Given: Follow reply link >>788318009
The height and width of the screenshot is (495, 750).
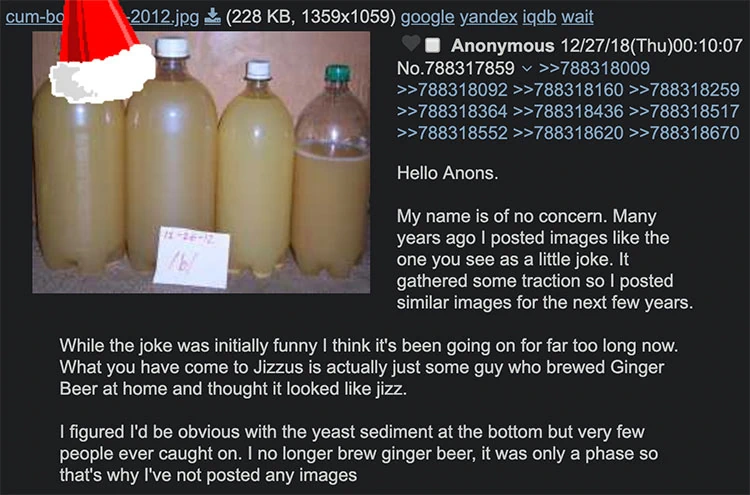Looking at the screenshot, I should 595,68.
